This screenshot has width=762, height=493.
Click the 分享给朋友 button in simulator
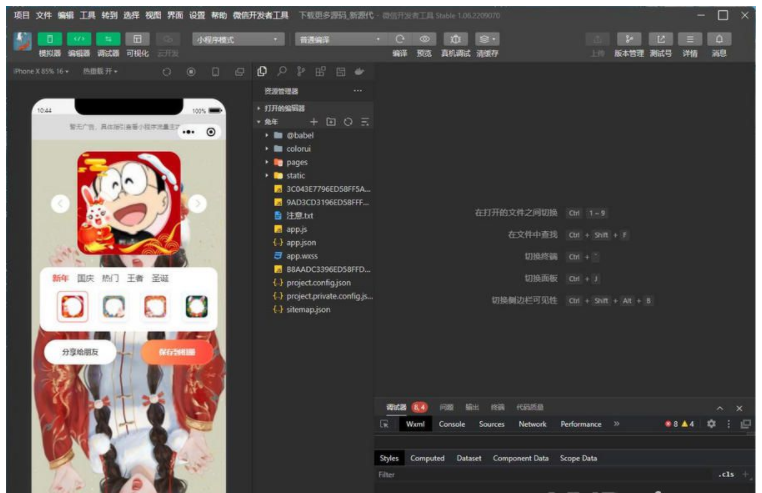coord(80,352)
